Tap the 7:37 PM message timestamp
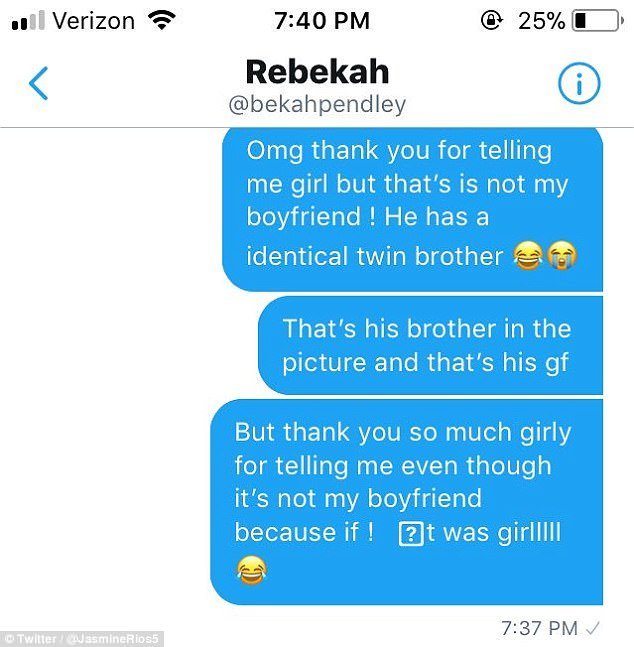The image size is (634, 647). [x=539, y=628]
